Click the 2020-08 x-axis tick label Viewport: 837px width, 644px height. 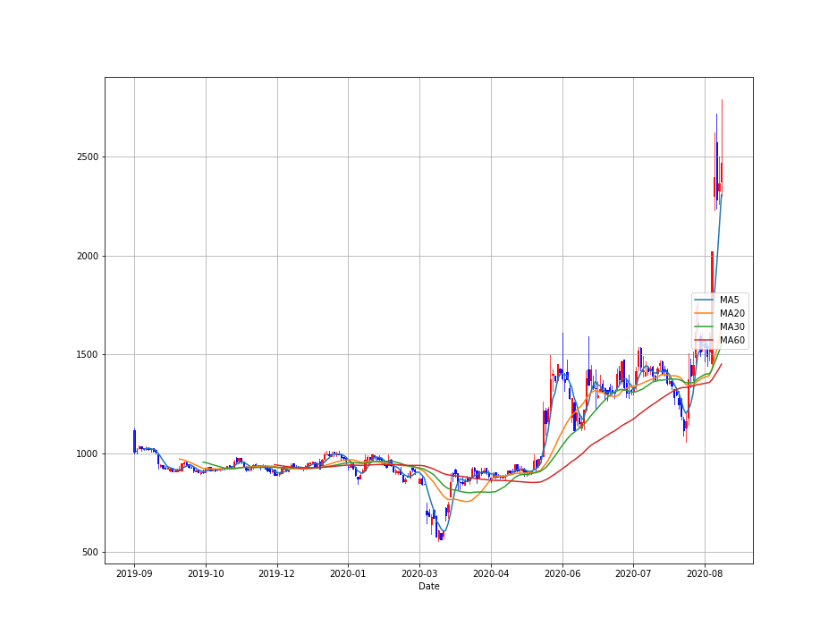click(x=705, y=574)
